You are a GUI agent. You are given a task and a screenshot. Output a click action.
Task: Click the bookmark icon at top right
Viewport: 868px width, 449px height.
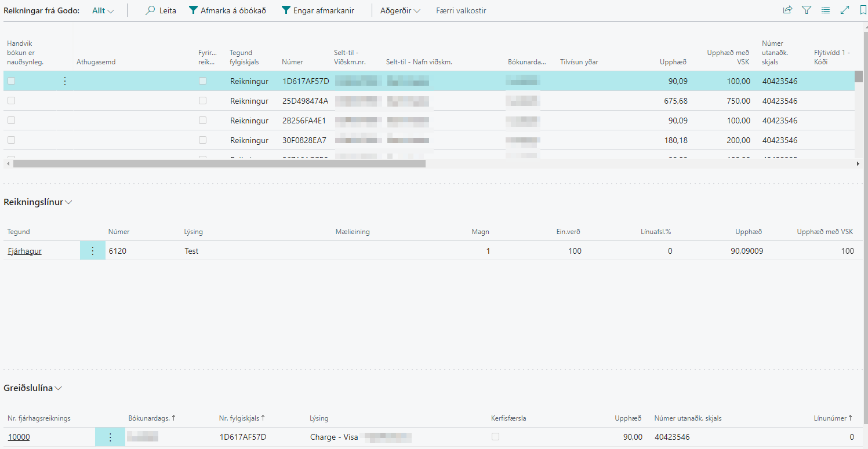863,10
